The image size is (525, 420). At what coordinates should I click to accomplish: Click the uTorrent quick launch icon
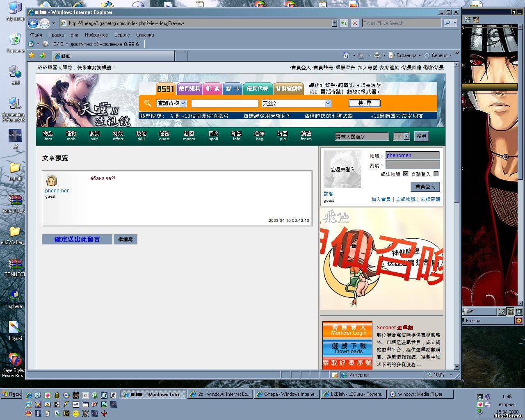[x=94, y=395]
